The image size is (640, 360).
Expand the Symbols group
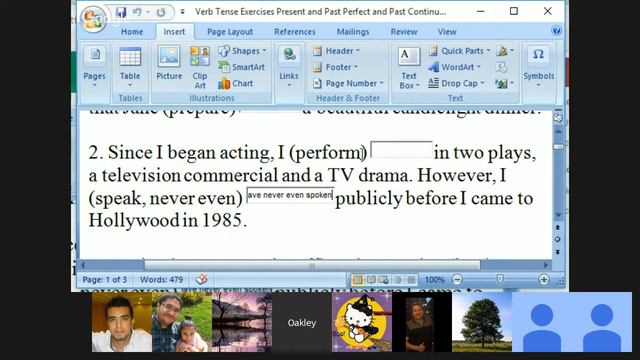pyautogui.click(x=538, y=67)
